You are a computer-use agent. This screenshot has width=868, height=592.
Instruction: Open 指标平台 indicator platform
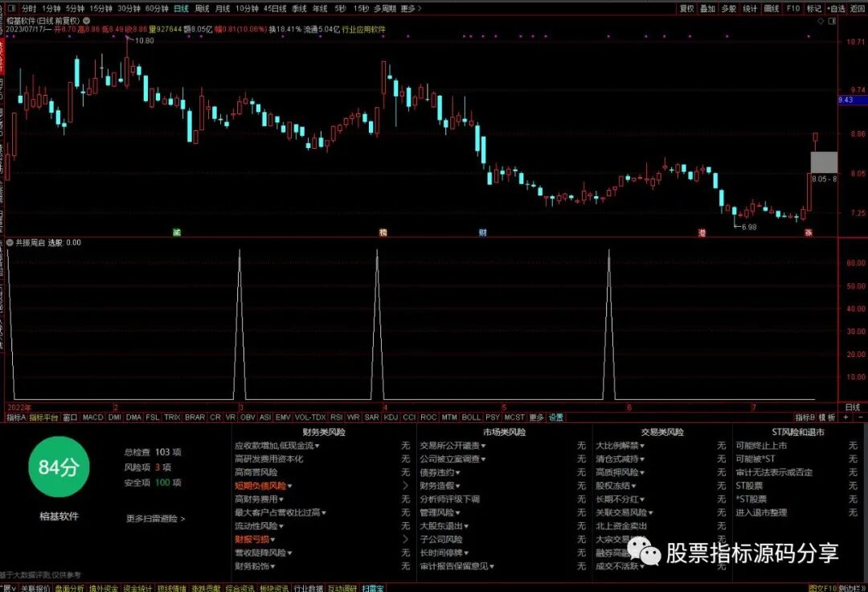coord(43,417)
